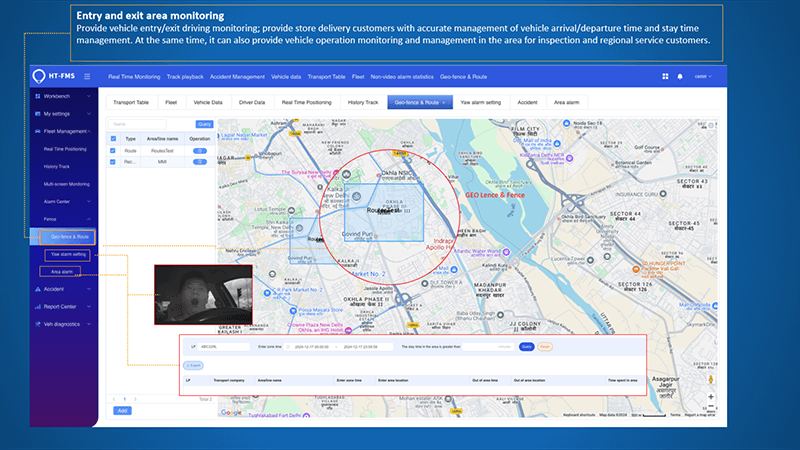Open the user account dropdown

point(703,77)
